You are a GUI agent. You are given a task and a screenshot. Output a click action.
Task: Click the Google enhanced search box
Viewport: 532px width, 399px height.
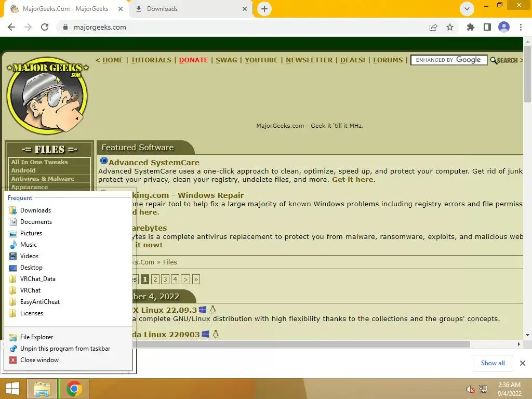pos(449,60)
